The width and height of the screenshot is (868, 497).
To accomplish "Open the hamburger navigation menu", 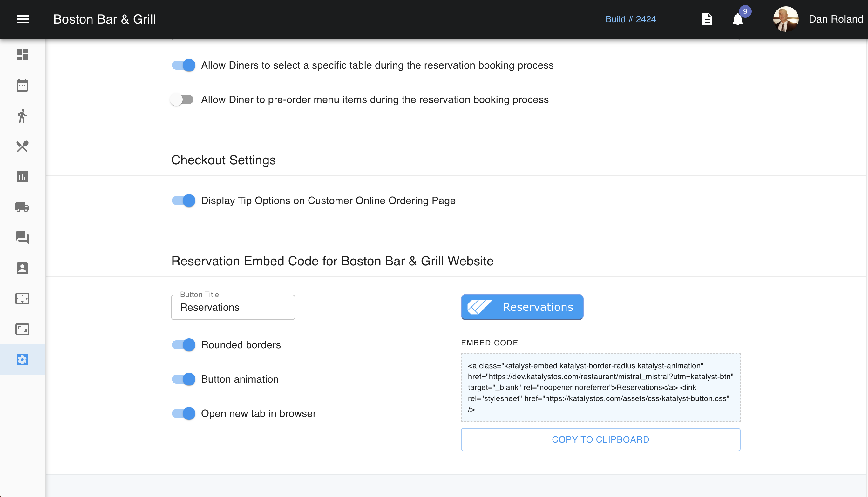I will (x=23, y=19).
